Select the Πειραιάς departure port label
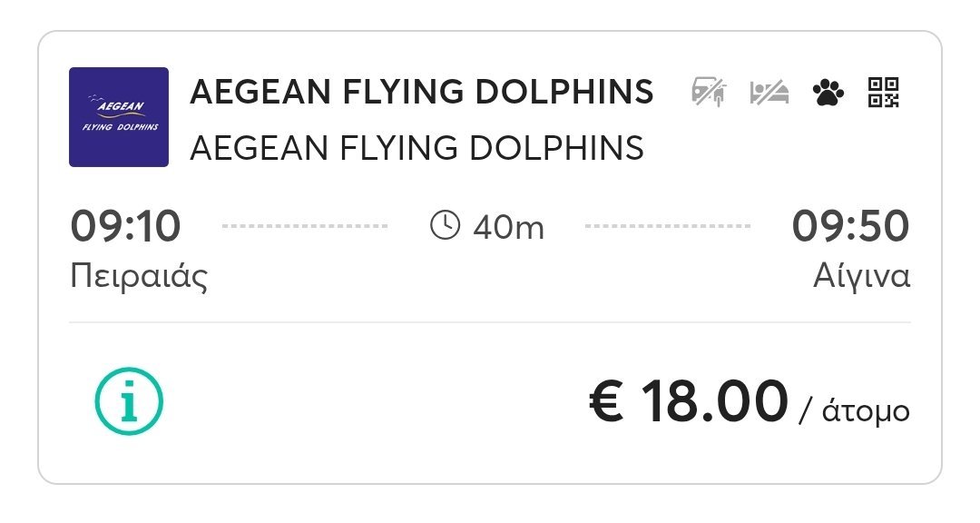The image size is (980, 523). click(139, 276)
